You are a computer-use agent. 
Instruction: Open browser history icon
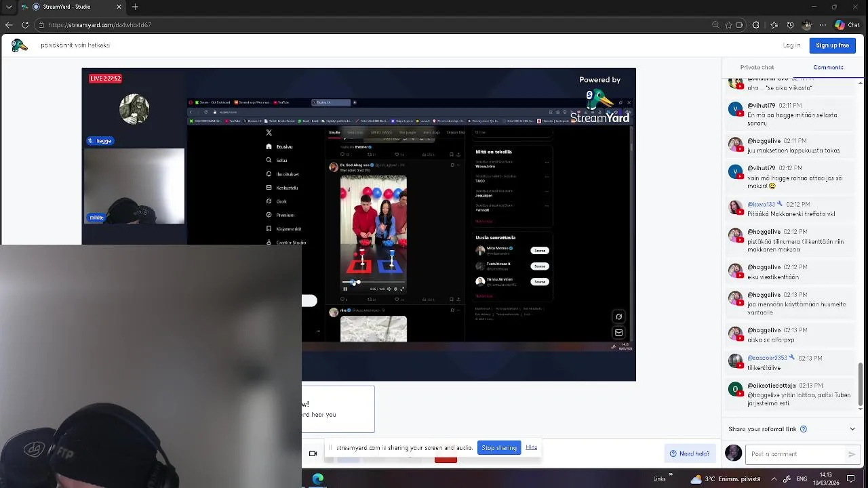pos(790,25)
